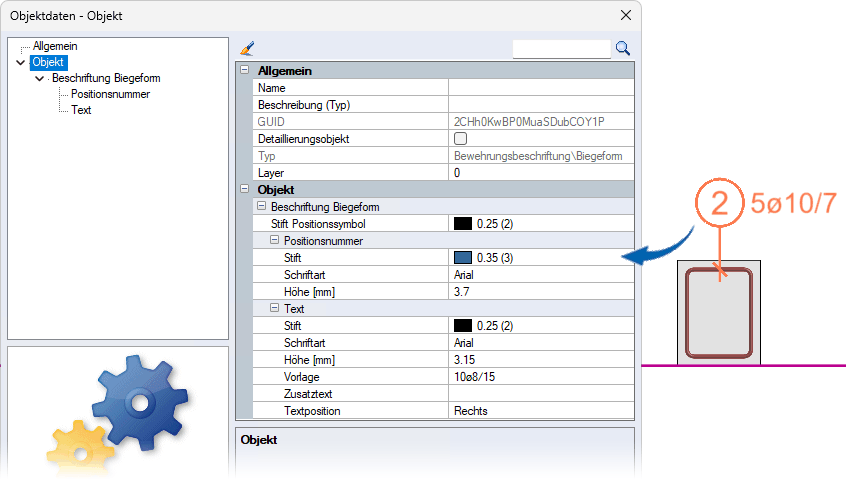The width and height of the screenshot is (846, 479).
Task: Click the black Stift Positionssymbol color swatch
Action: click(463, 224)
